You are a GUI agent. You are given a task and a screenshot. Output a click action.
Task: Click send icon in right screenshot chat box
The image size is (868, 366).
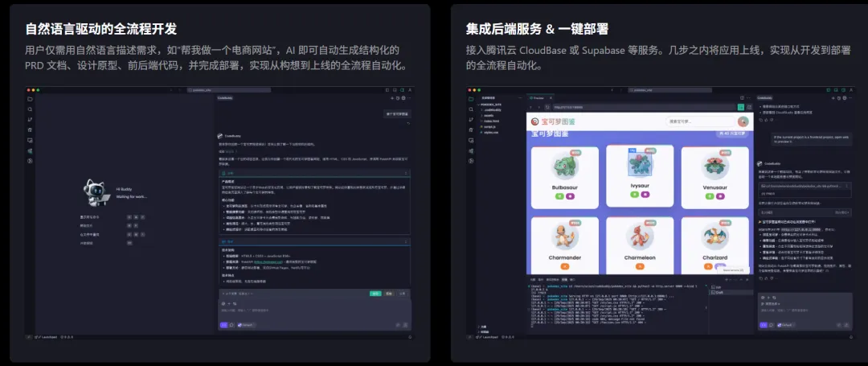point(846,325)
